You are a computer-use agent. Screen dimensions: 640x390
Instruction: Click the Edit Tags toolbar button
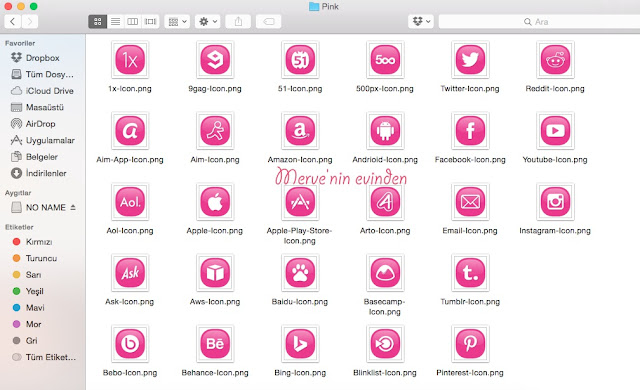(269, 22)
